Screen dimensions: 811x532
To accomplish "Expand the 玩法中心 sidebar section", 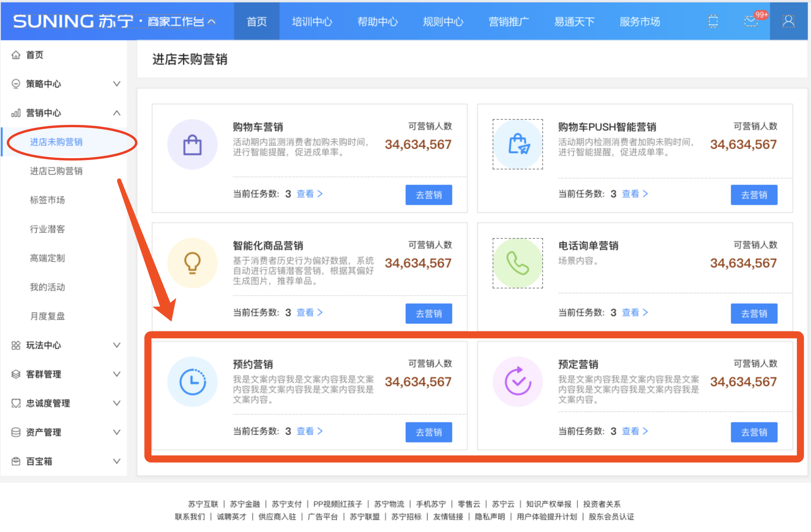I will 117,345.
